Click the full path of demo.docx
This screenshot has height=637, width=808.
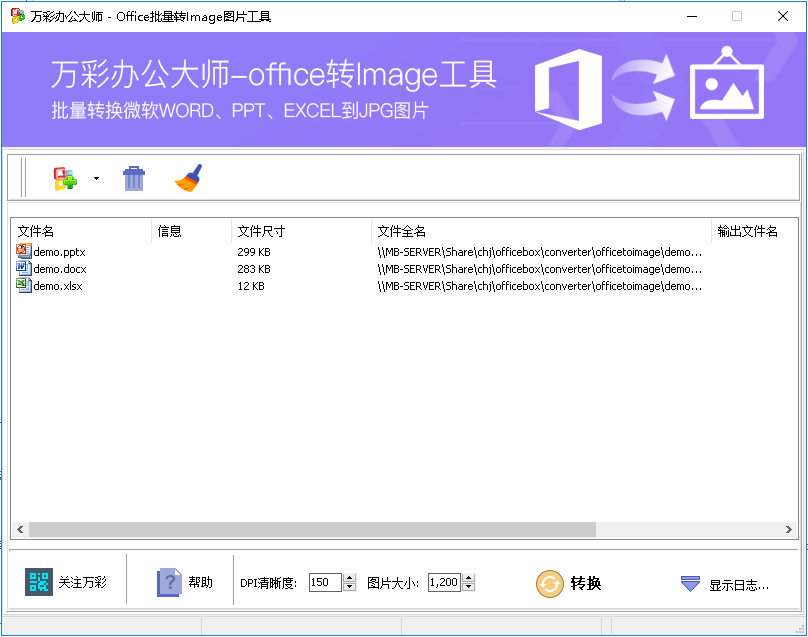[x=540, y=269]
